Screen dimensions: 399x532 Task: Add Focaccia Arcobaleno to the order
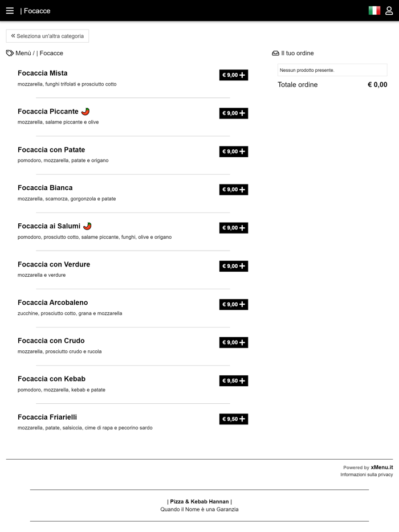[x=234, y=304]
